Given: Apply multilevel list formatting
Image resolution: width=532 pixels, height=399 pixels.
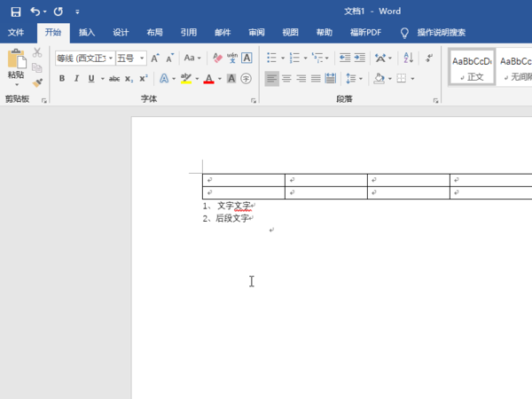Looking at the screenshot, I should (x=317, y=58).
